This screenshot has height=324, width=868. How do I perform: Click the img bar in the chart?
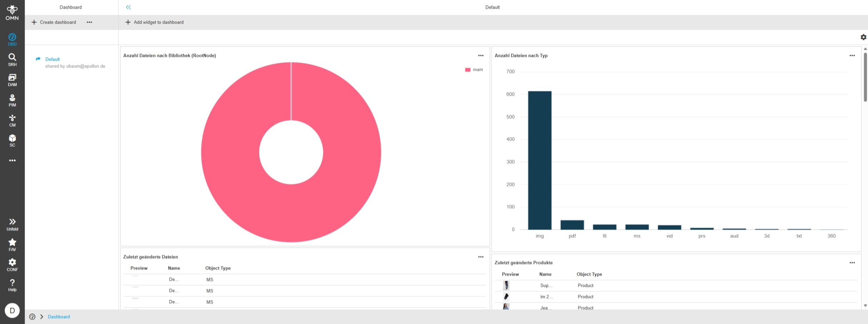(x=539, y=160)
